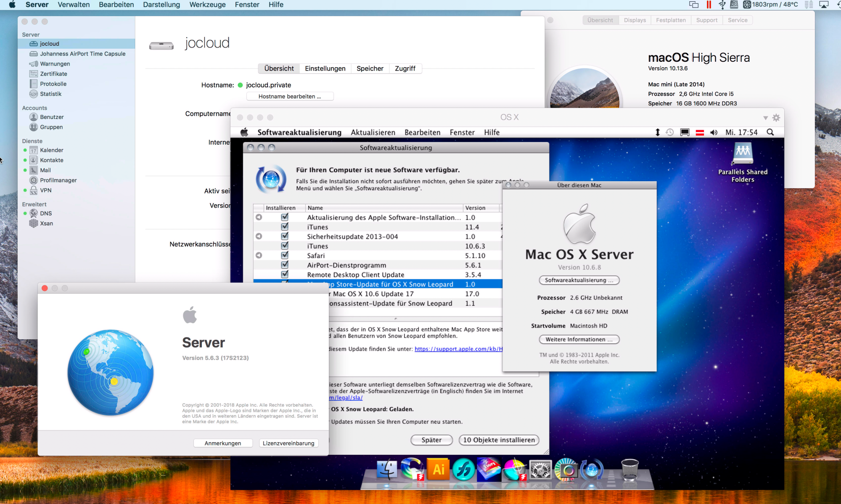This screenshot has width=841, height=504.
Task: Open the Verwalten menu in Server
Action: [x=74, y=5]
